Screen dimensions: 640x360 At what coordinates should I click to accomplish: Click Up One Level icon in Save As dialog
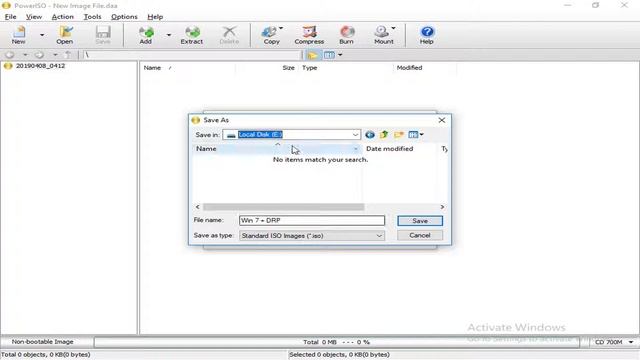384,135
